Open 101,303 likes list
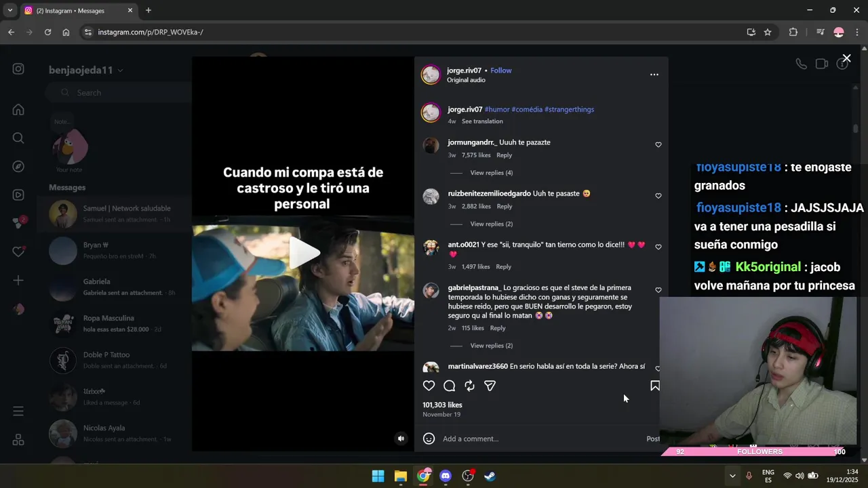This screenshot has width=868, height=488. (442, 405)
